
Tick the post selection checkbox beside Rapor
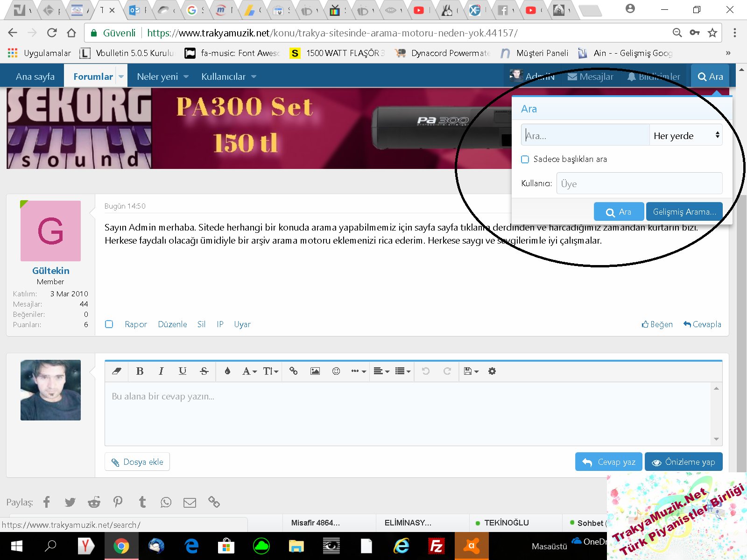(x=109, y=324)
